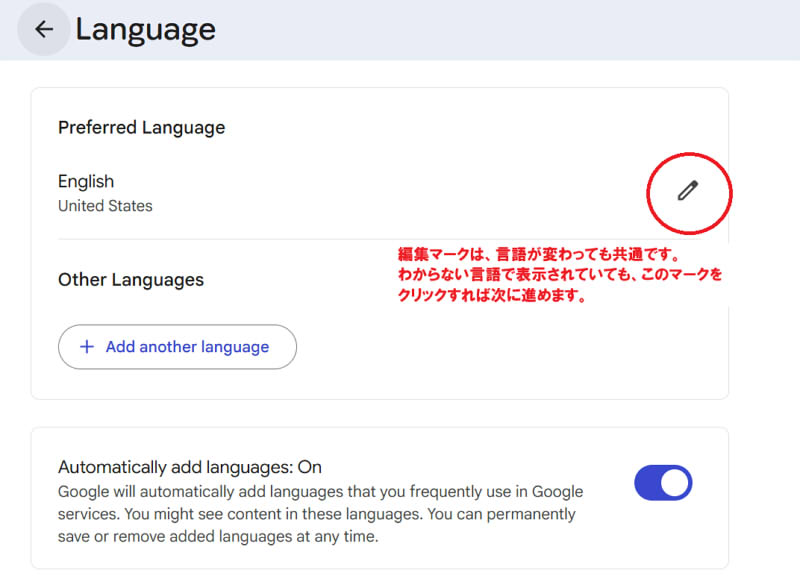Select the English language entry

(86, 182)
